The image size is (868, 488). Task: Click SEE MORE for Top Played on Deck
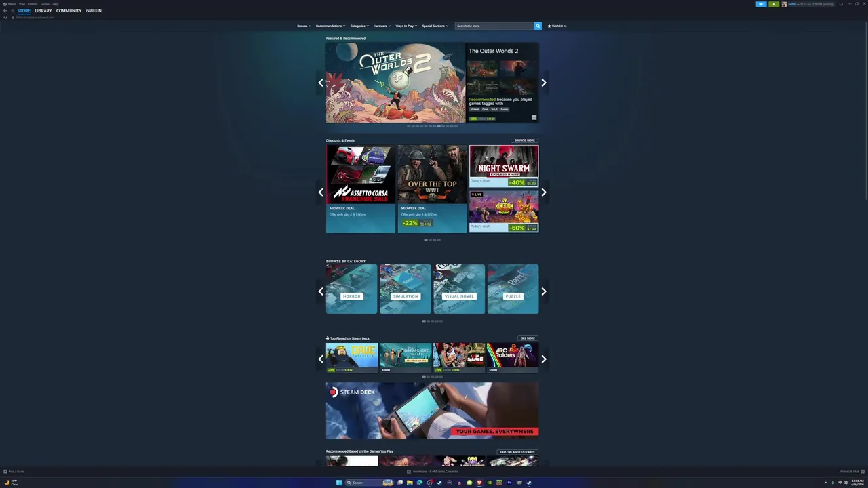528,338
